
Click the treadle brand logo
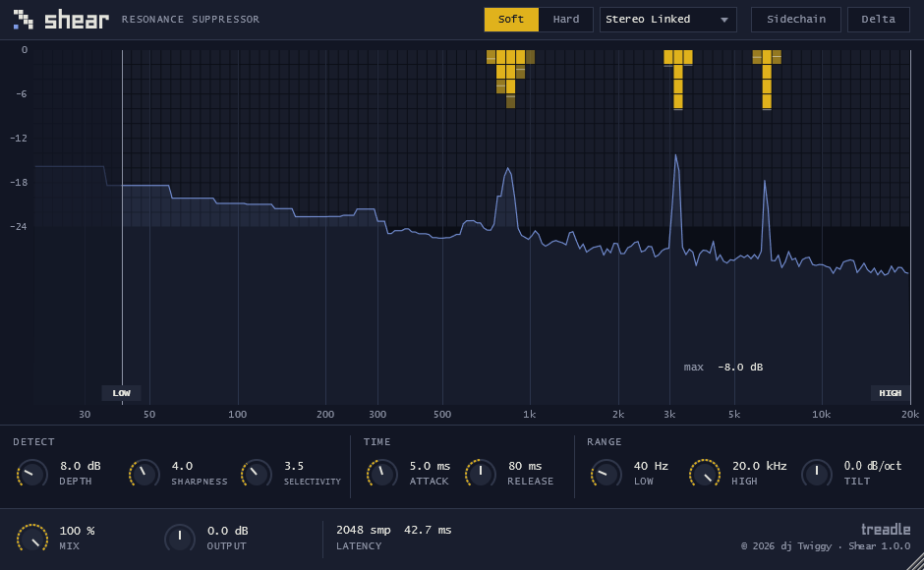[886, 529]
